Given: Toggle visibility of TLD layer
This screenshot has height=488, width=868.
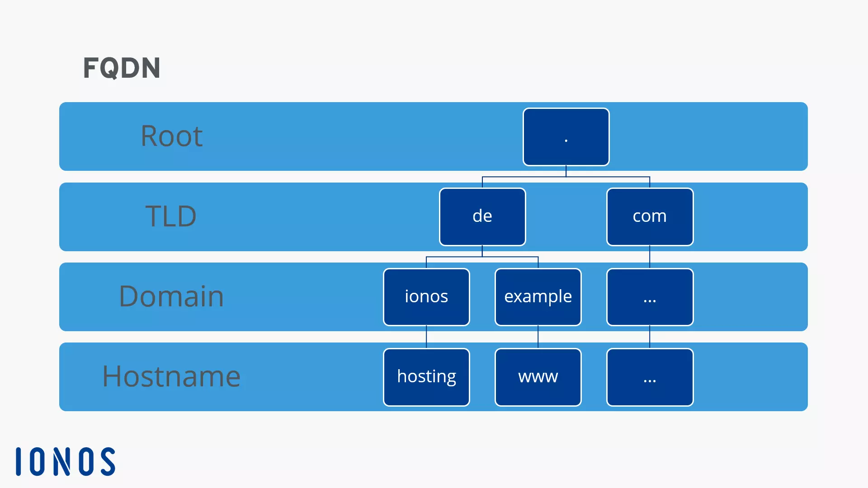Looking at the screenshot, I should [x=171, y=216].
